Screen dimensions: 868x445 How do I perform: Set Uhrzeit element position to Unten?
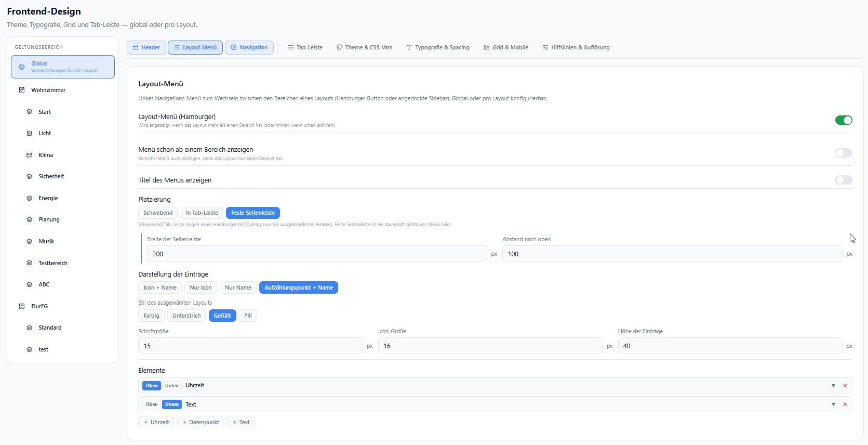point(172,386)
